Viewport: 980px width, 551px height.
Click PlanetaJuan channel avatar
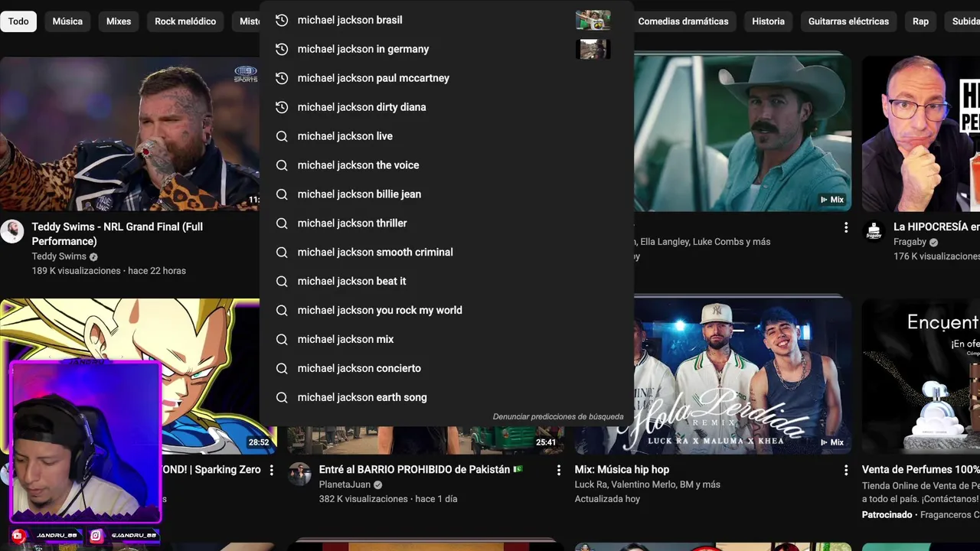pyautogui.click(x=299, y=474)
